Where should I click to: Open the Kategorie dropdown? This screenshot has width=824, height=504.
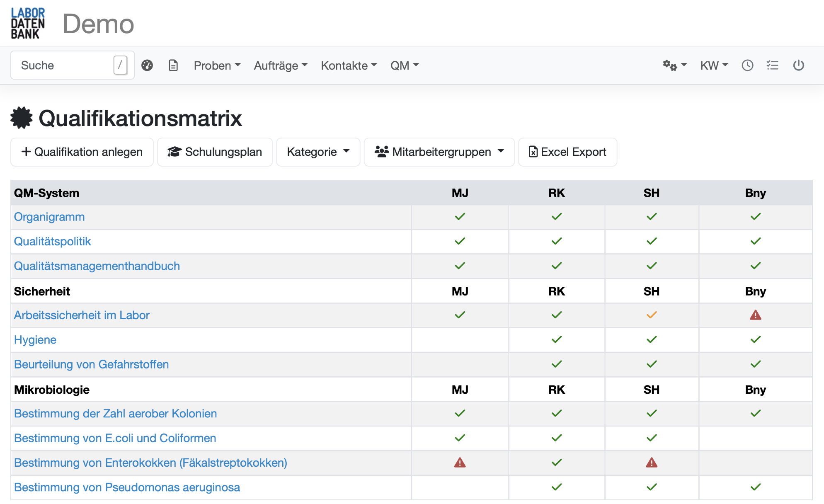[x=318, y=152]
